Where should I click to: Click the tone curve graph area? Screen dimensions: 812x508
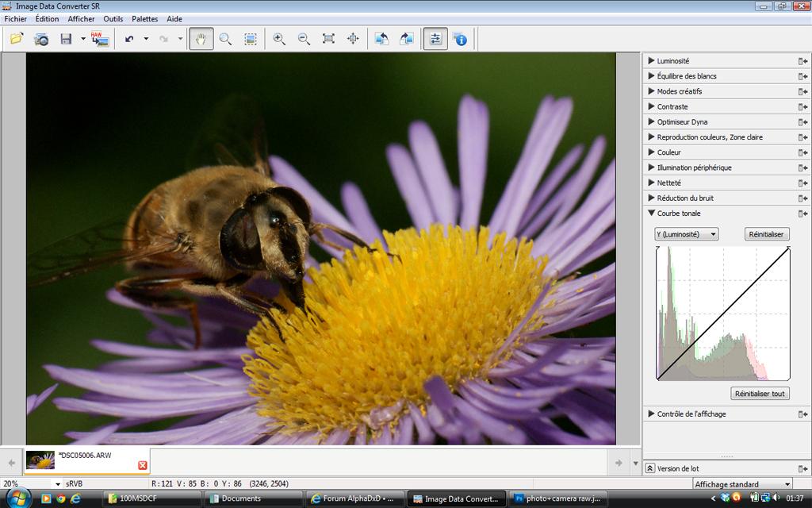point(723,313)
